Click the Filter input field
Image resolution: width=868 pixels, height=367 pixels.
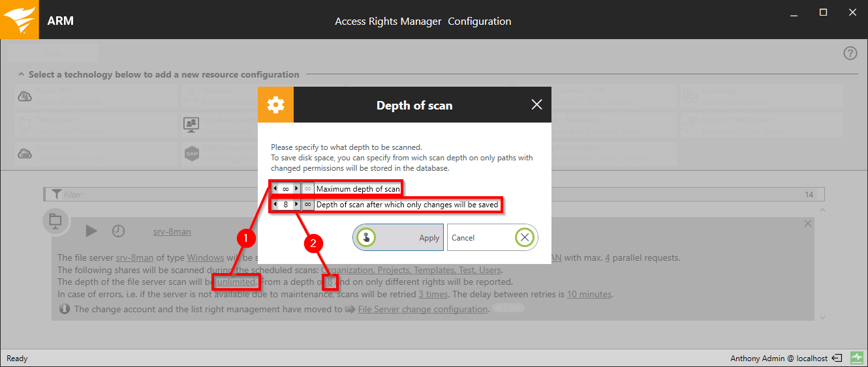(434, 194)
